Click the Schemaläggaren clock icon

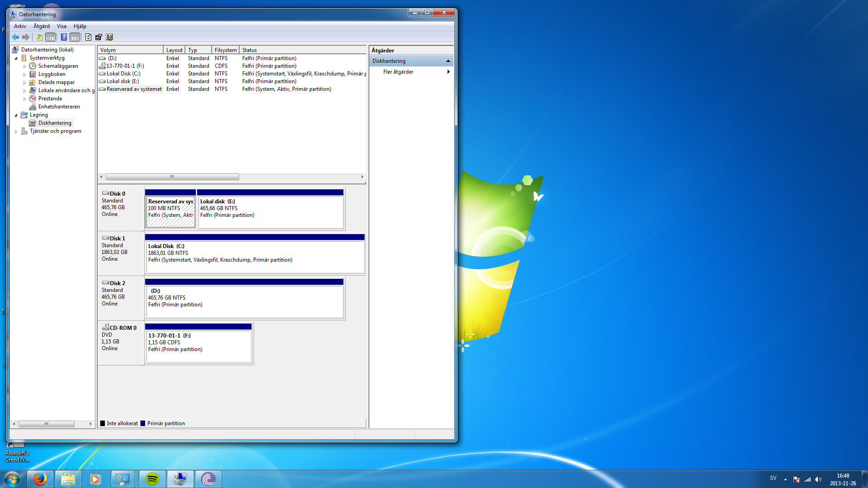coord(33,66)
